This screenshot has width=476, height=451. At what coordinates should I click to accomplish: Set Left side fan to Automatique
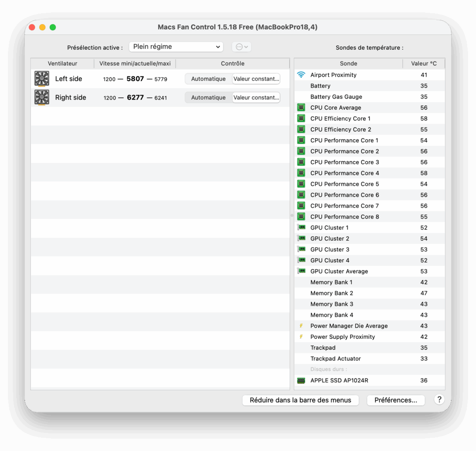click(208, 79)
